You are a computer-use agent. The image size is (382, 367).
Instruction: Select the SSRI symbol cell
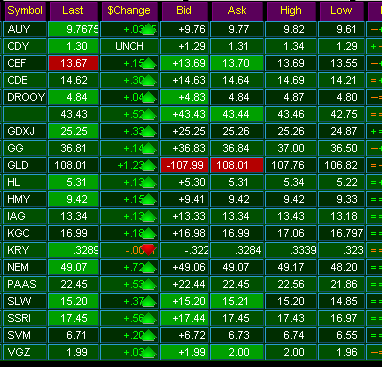click(25, 318)
